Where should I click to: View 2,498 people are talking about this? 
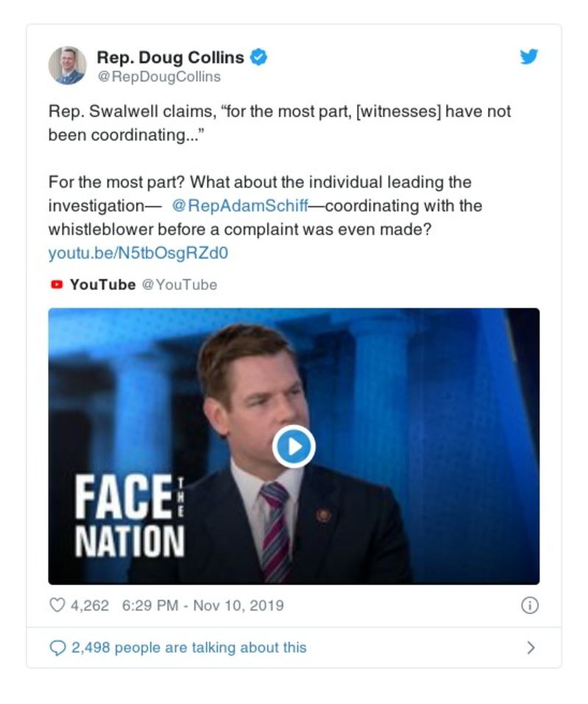click(x=188, y=647)
